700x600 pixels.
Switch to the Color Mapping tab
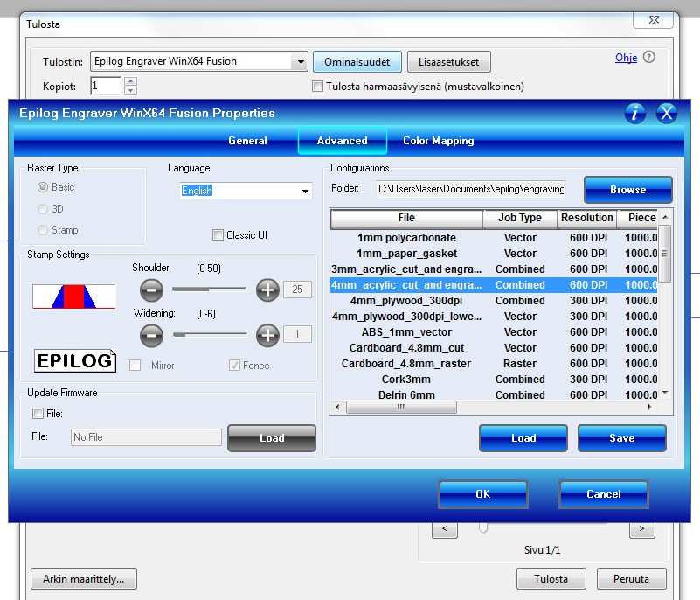point(439,141)
